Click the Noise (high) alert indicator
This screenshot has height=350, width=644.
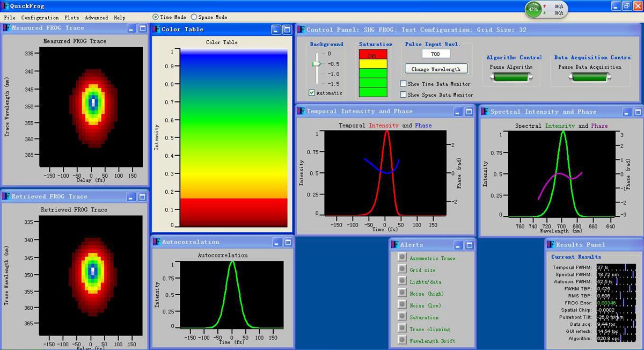click(x=401, y=293)
